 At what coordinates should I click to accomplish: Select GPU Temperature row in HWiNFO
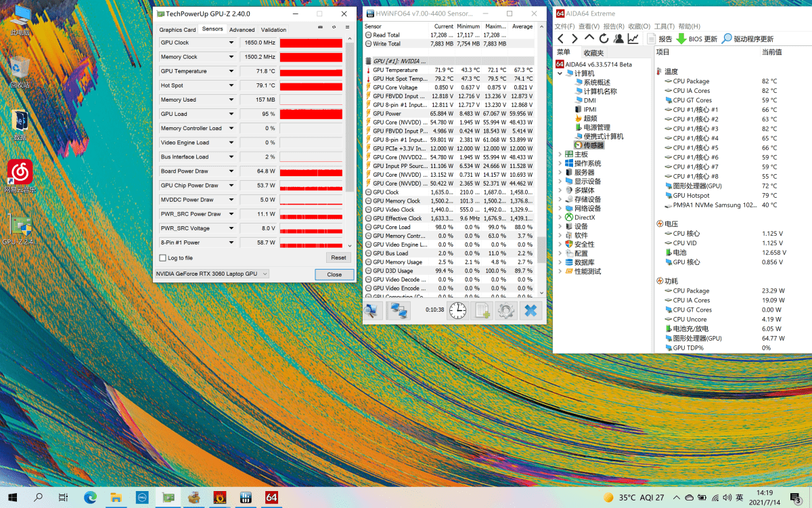pos(450,70)
